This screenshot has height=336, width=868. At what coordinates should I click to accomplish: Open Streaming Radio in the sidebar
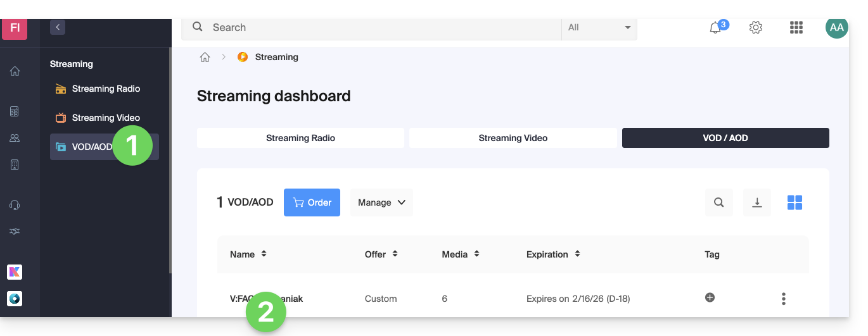105,89
